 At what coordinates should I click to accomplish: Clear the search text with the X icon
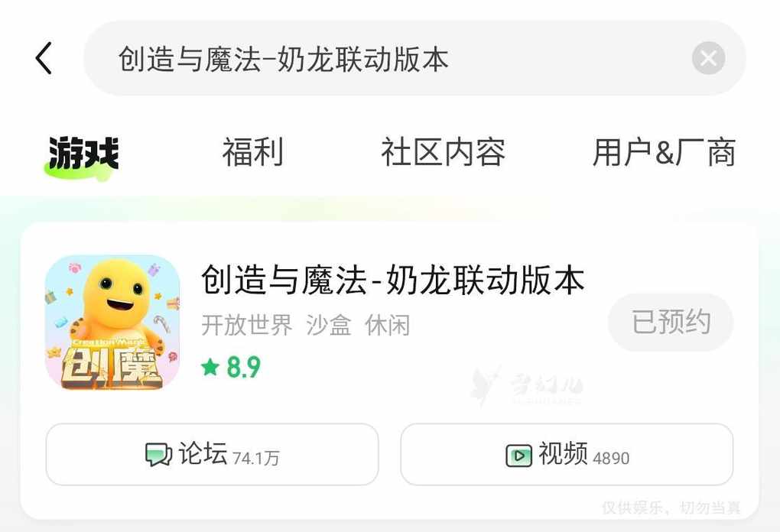(708, 59)
